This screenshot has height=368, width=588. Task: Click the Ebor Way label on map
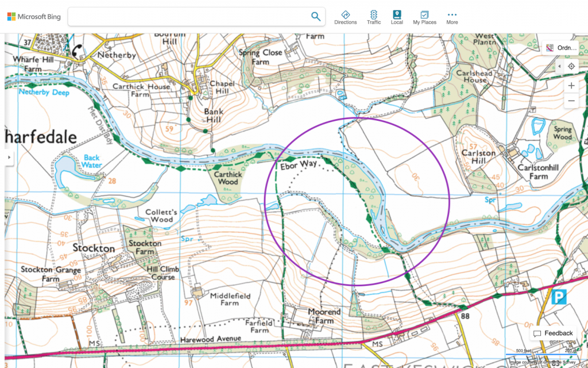pos(298,165)
